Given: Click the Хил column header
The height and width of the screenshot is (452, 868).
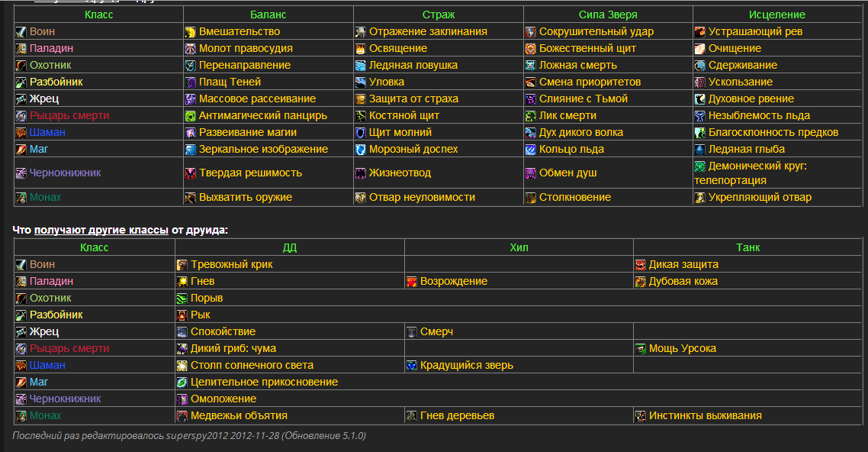Looking at the screenshot, I should (519, 247).
